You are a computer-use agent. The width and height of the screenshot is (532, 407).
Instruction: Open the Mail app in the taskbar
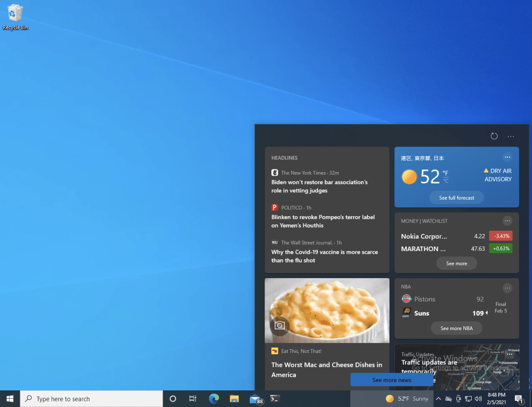(255, 399)
